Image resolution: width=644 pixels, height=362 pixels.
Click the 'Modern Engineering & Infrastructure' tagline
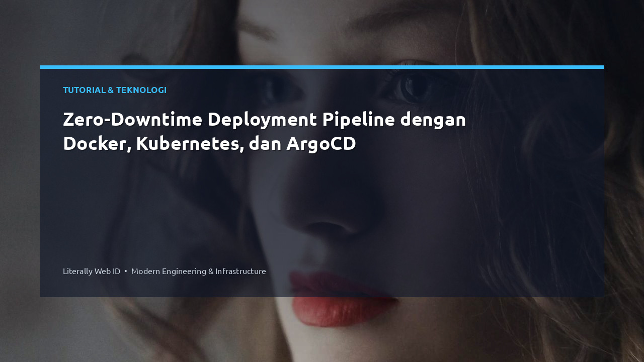[x=199, y=271]
